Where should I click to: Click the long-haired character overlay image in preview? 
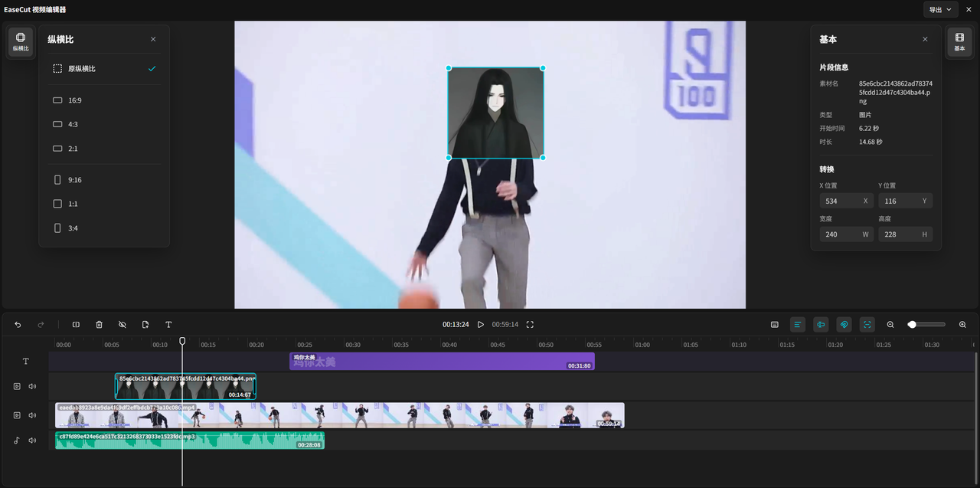pyautogui.click(x=495, y=113)
